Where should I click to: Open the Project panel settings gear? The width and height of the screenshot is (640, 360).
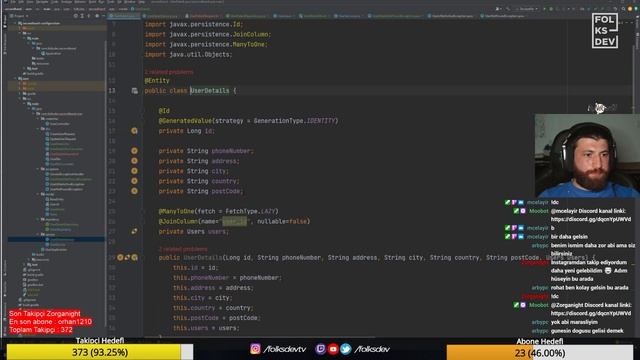[x=97, y=16]
